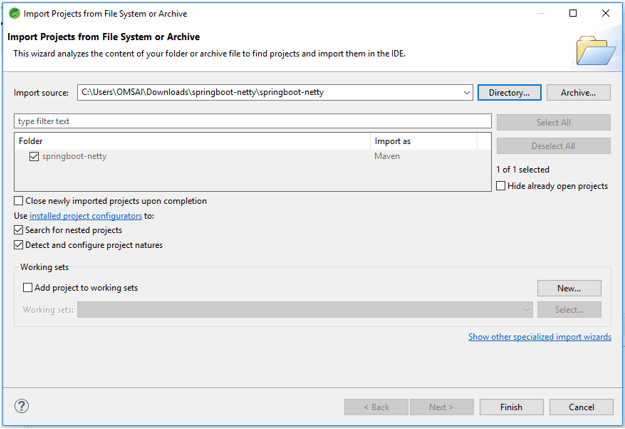Click the Spring app icon in title bar
625x429 pixels.
pos(12,14)
